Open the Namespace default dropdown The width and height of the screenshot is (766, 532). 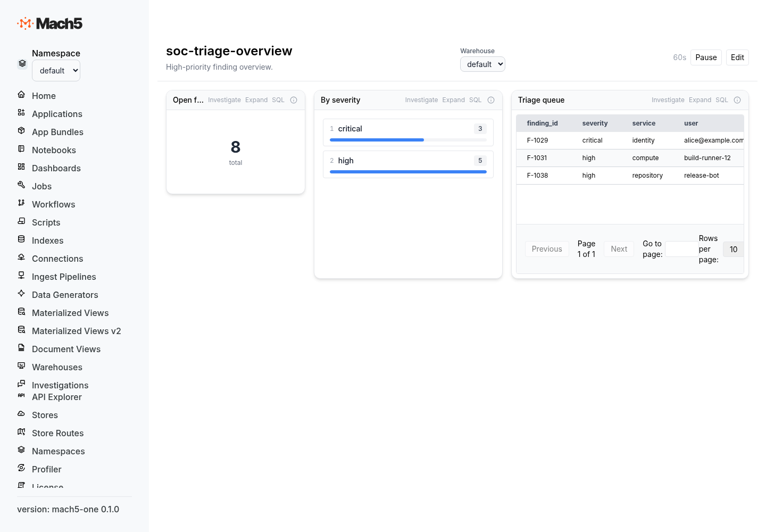tap(56, 71)
